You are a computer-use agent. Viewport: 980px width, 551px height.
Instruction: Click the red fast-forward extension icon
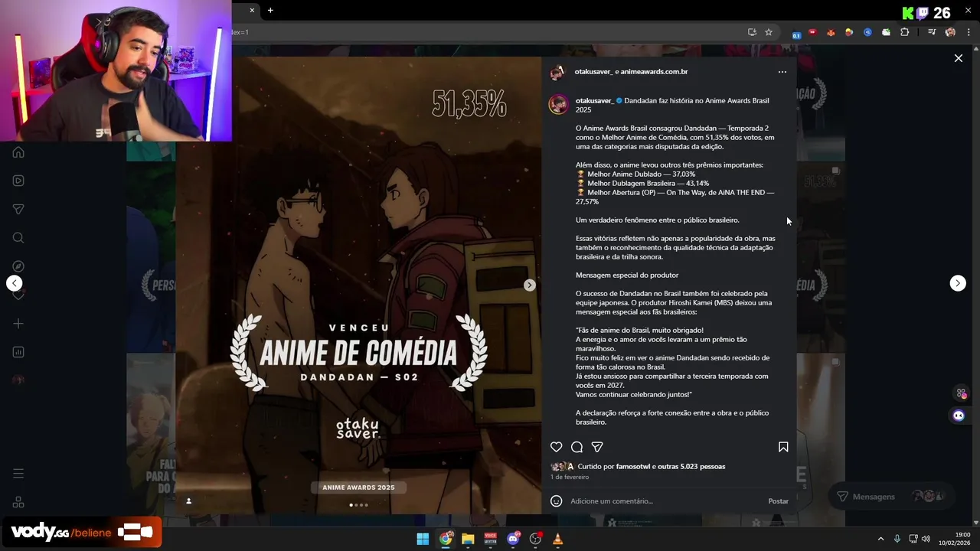coord(813,32)
